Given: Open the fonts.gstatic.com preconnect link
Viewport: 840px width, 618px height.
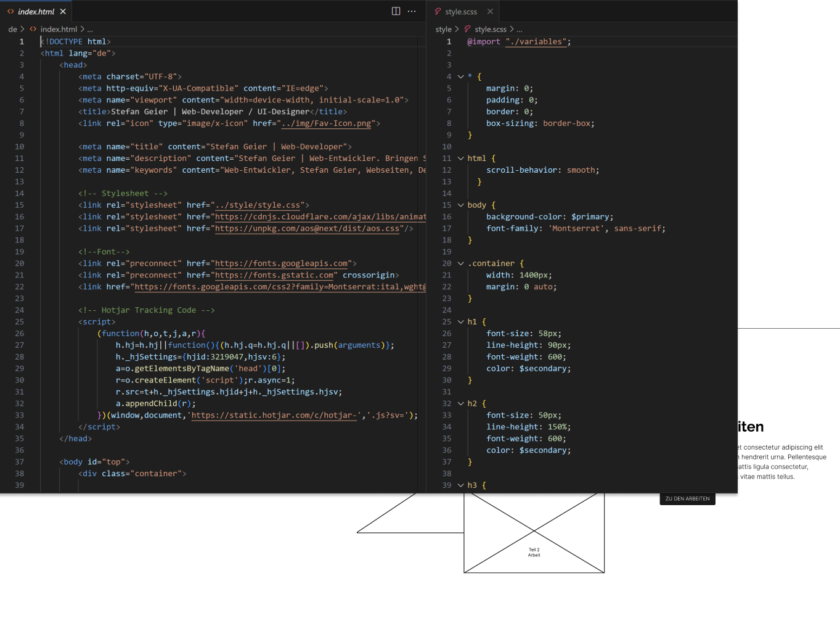Looking at the screenshot, I should point(274,275).
